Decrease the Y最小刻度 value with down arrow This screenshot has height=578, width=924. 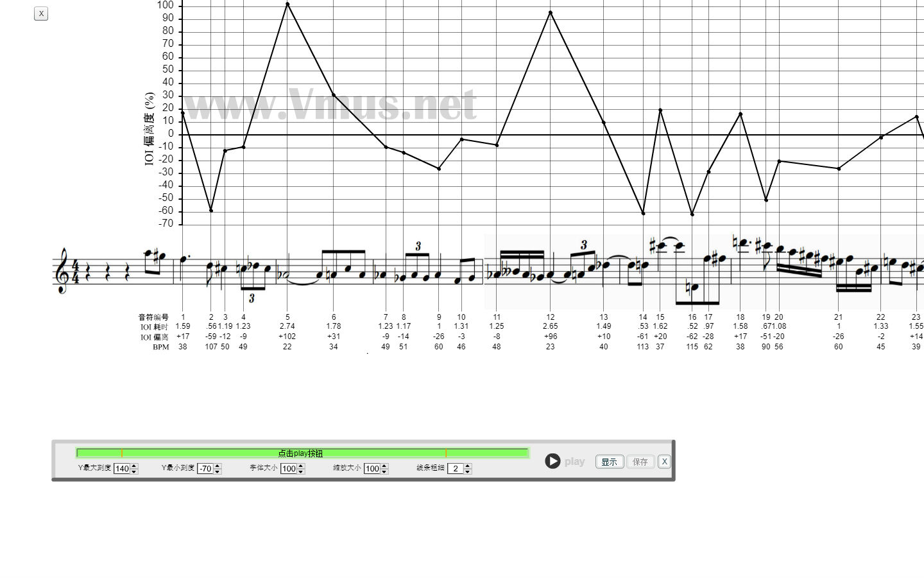click(218, 471)
